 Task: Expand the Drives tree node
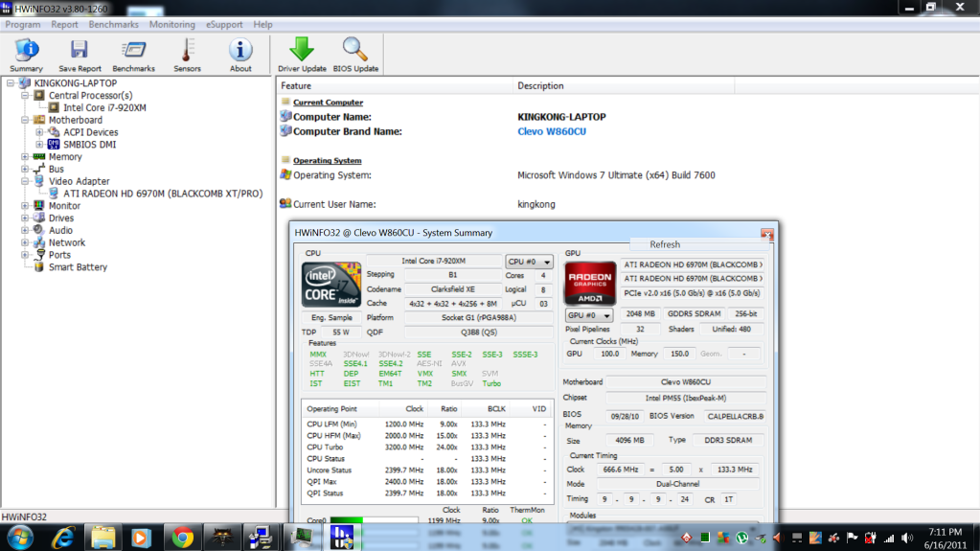tap(25, 218)
